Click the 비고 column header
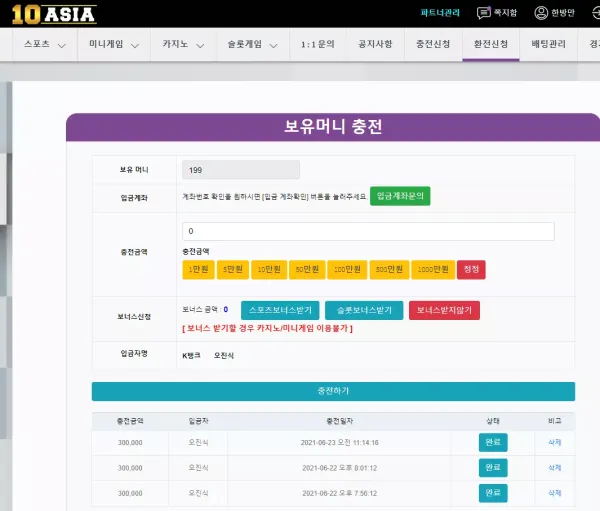 coord(554,421)
